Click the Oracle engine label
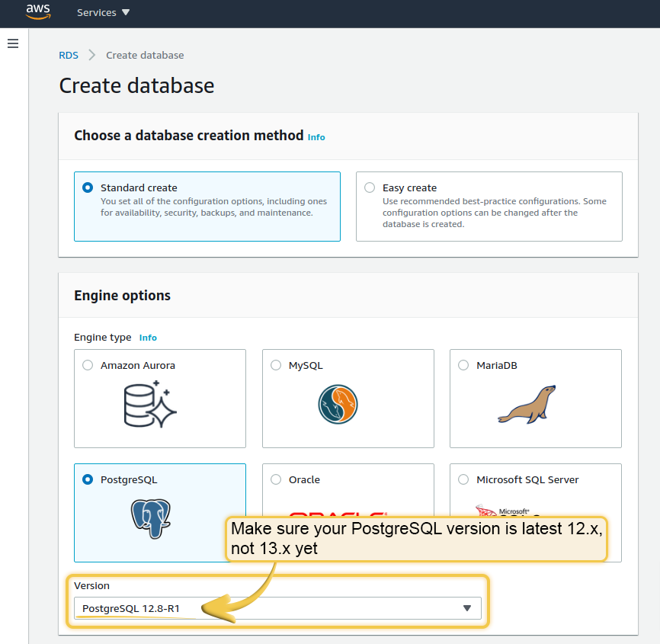Screen dimensions: 660x644 click(x=304, y=479)
